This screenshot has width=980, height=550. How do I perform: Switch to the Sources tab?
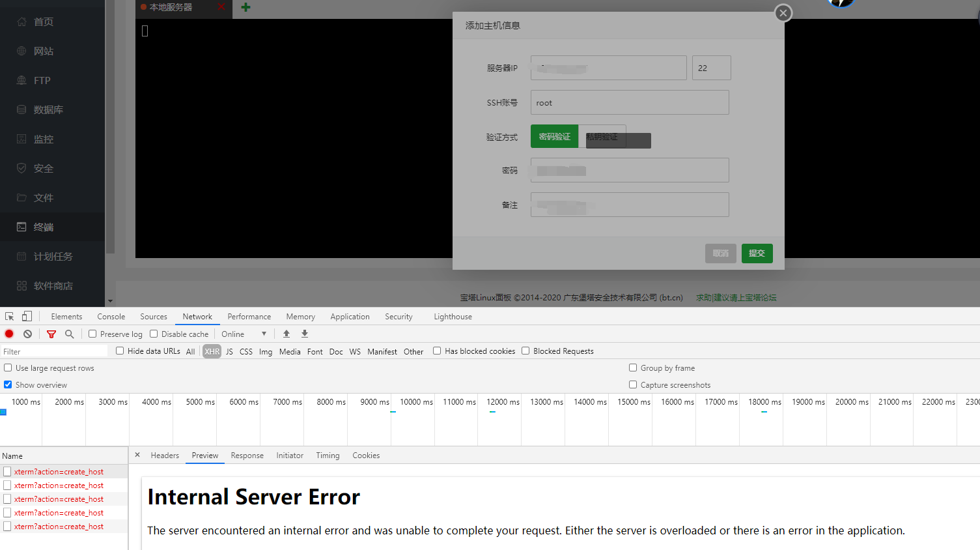[154, 317]
